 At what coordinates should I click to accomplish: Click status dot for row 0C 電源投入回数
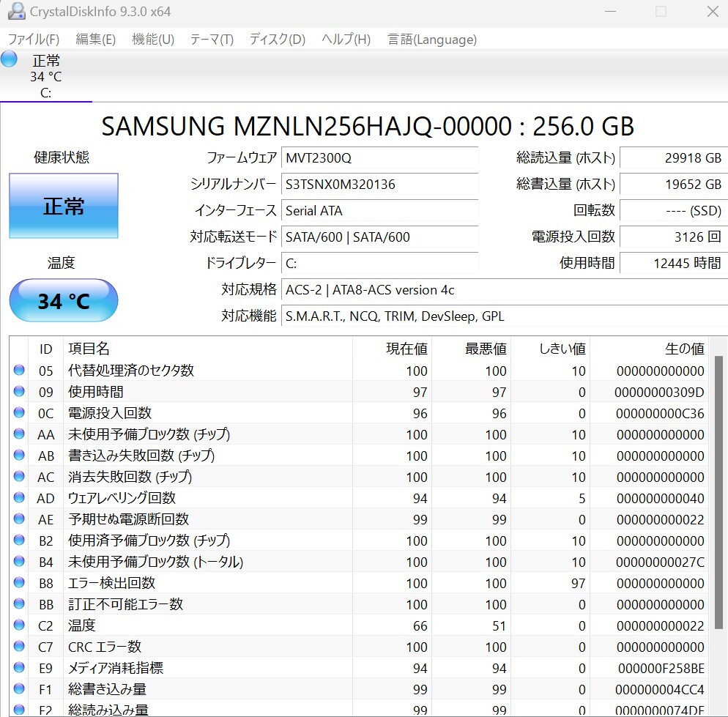[19, 413]
